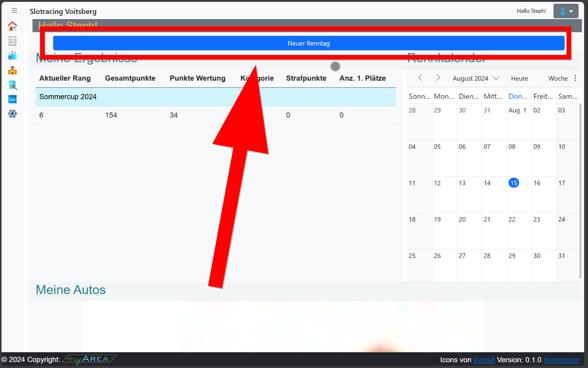Viewport: 588px width, 368px height.
Task: Click the yellow clubhouse building icon
Action: point(12,71)
